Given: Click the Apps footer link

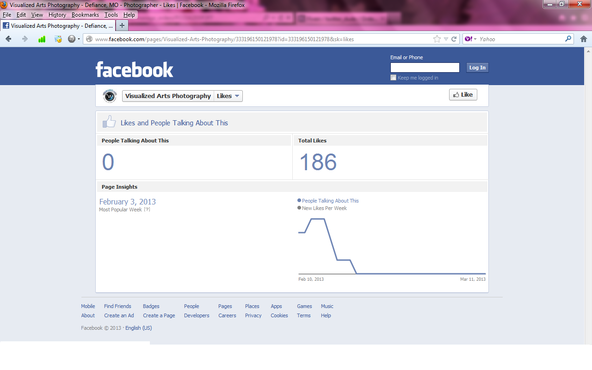Looking at the screenshot, I should pos(276,306).
